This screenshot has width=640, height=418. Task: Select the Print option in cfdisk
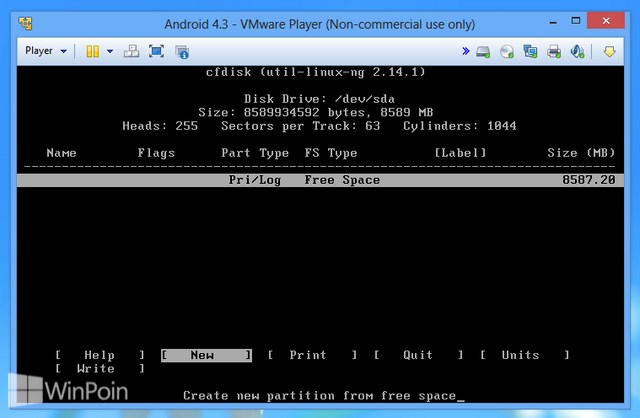312,355
